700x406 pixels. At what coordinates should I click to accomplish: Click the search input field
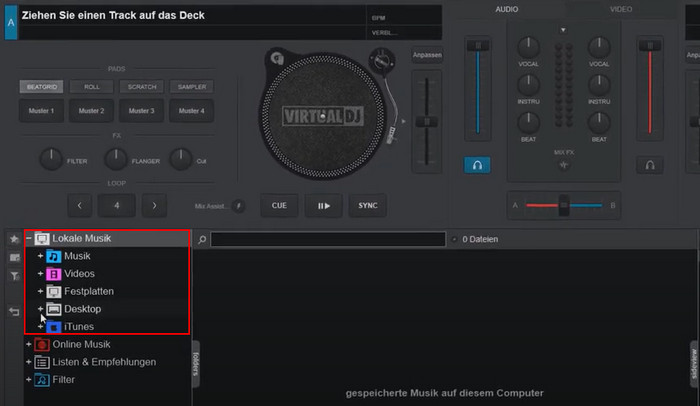(x=328, y=239)
